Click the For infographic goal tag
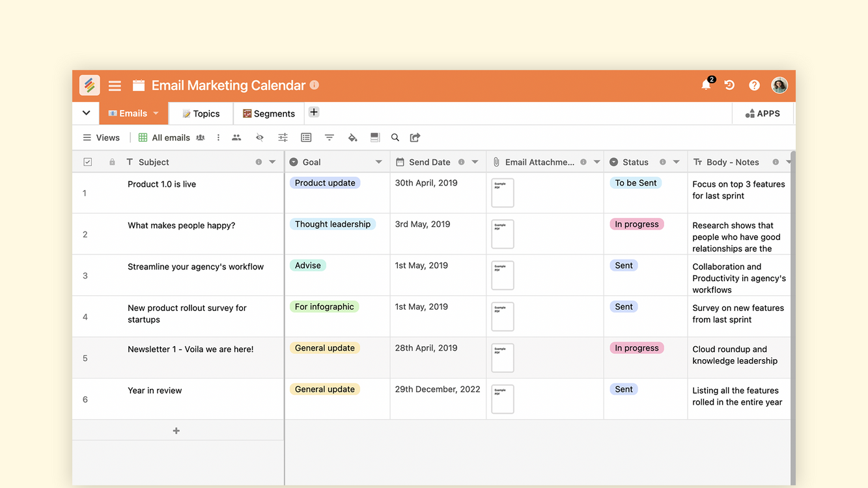This screenshot has height=488, width=868. [324, 306]
